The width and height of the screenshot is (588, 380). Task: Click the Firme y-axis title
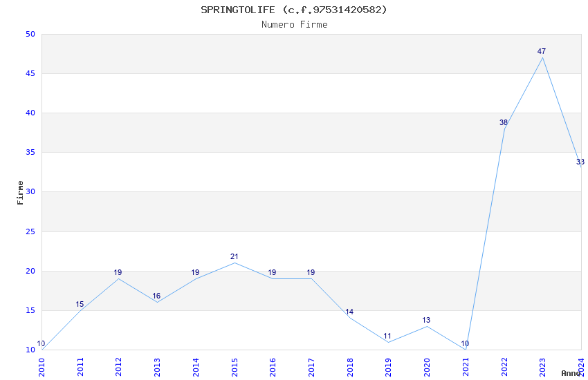pyautogui.click(x=20, y=192)
